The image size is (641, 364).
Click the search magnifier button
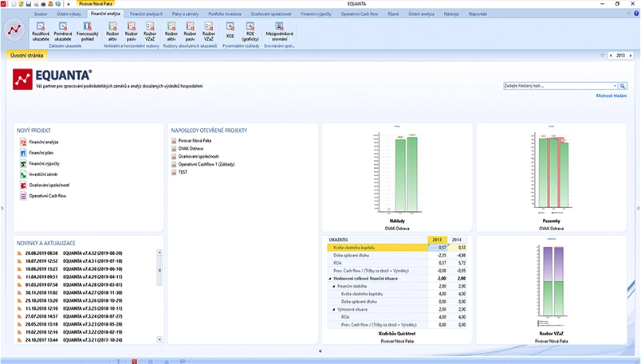point(622,86)
